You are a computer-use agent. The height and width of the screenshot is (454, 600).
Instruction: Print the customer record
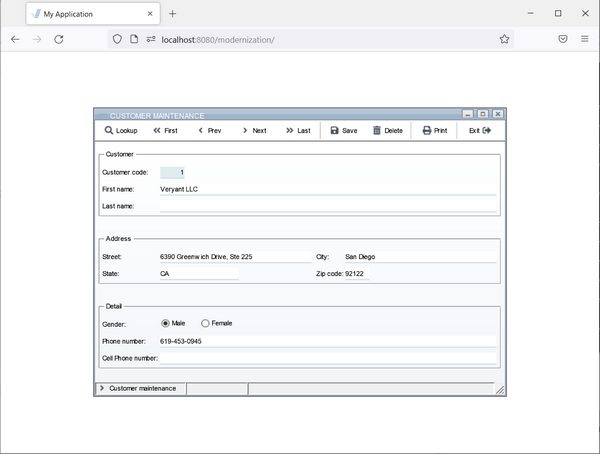click(434, 130)
